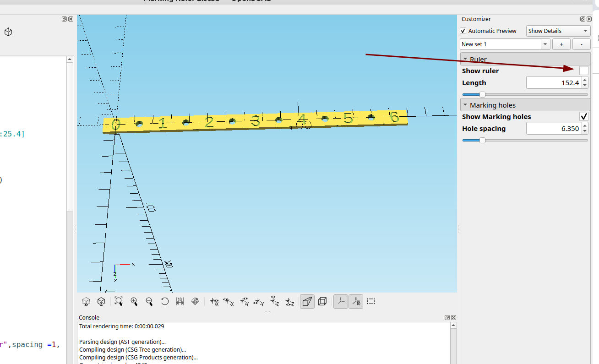
Task: Click the Render icon in viewport toolbar
Action: click(x=101, y=301)
